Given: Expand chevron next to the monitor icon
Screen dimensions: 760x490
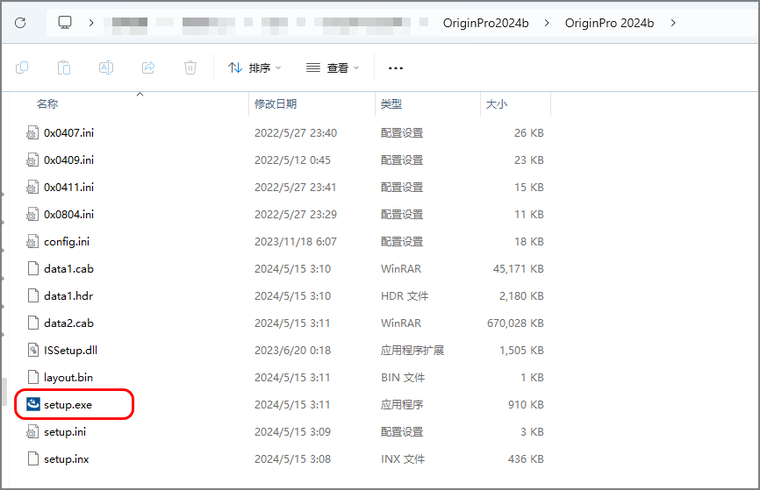Looking at the screenshot, I should click(x=91, y=22).
